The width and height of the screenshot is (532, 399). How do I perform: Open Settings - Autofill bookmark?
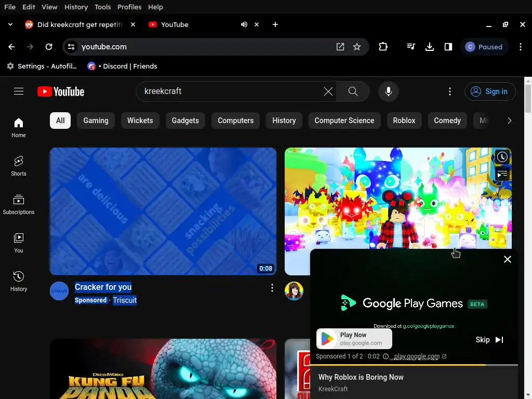tap(42, 66)
